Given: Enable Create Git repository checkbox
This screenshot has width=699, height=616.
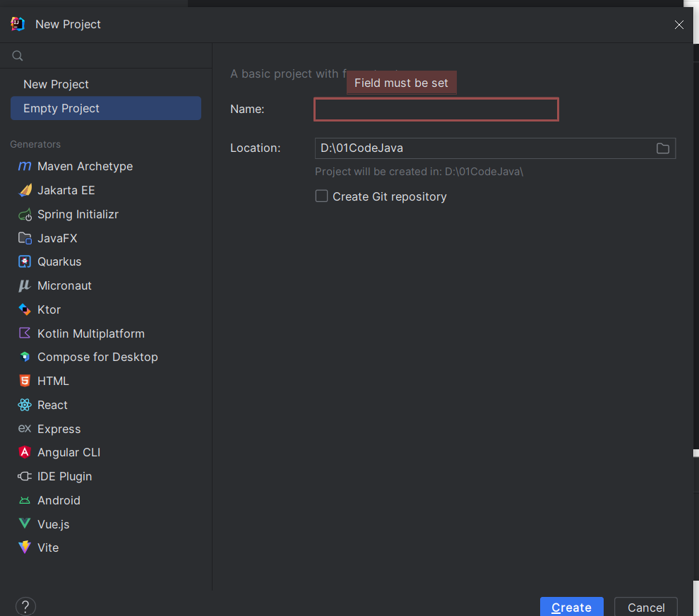Looking at the screenshot, I should 321,196.
